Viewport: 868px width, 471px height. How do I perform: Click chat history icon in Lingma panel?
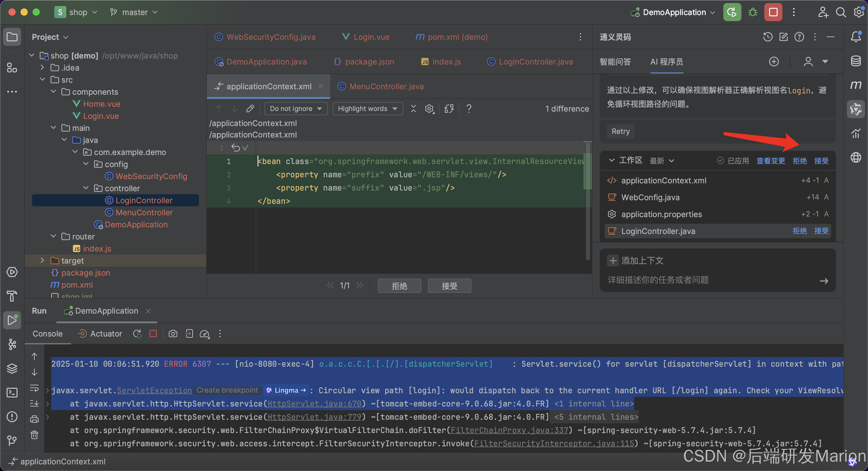tap(768, 37)
